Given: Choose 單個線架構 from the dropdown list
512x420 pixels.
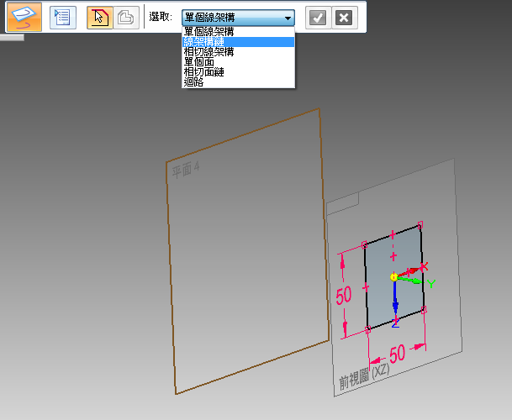Looking at the screenshot, I should pos(239,32).
